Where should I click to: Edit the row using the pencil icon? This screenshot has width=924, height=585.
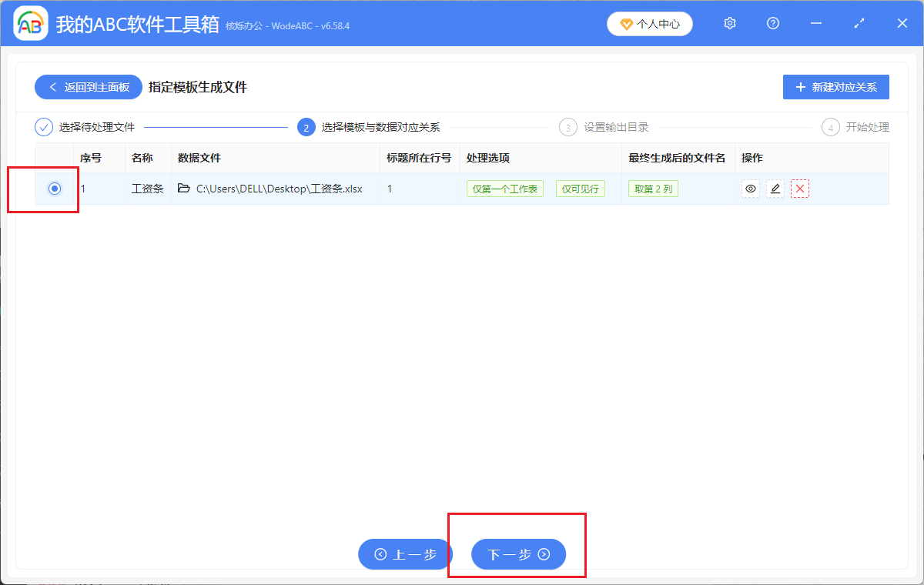[775, 188]
